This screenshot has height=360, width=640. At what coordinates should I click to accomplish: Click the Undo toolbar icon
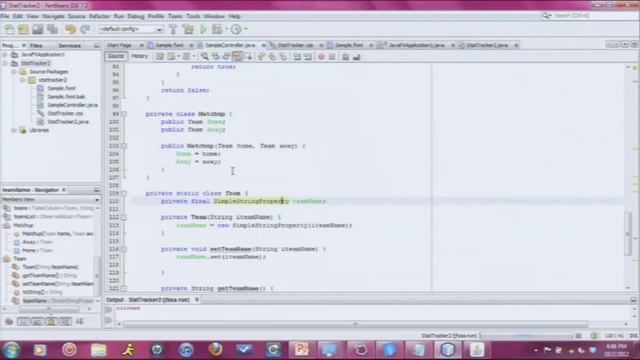tap(70, 29)
